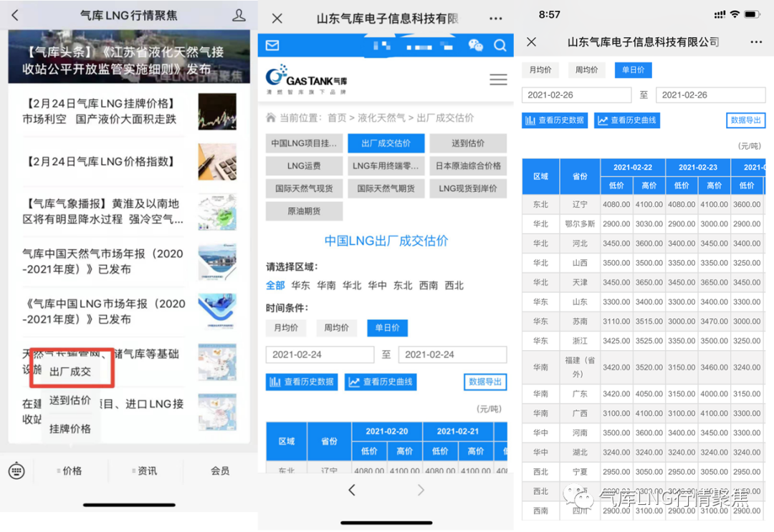The width and height of the screenshot is (774, 532).
Task: Select the LNG运费 category tab
Action: (304, 166)
